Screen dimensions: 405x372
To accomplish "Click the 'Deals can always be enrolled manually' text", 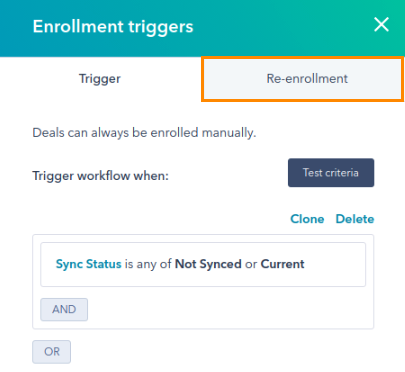I will tap(144, 133).
